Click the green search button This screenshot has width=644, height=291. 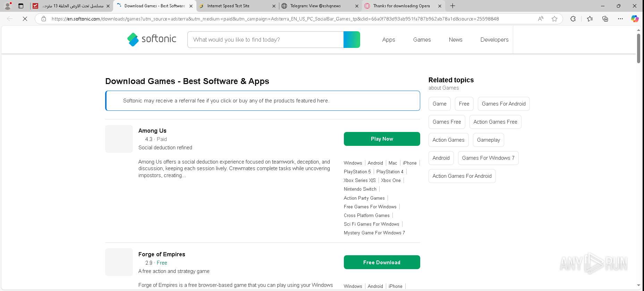click(352, 40)
